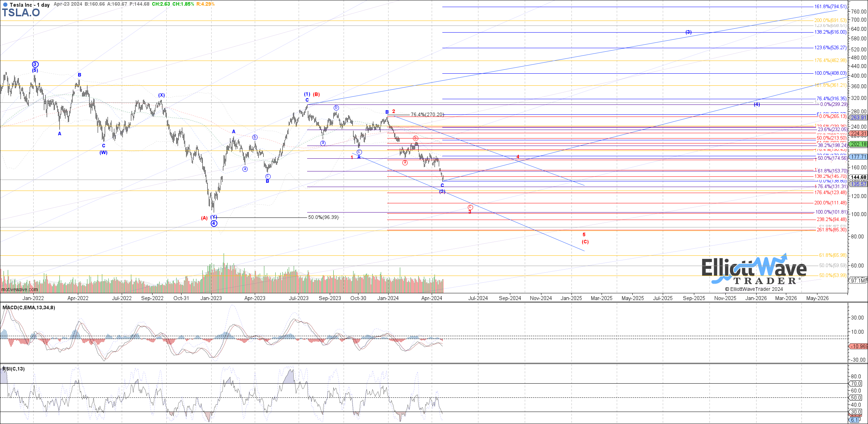Click the 76.4%(270.20) retracement label
The width and height of the screenshot is (868, 424).
(x=427, y=115)
